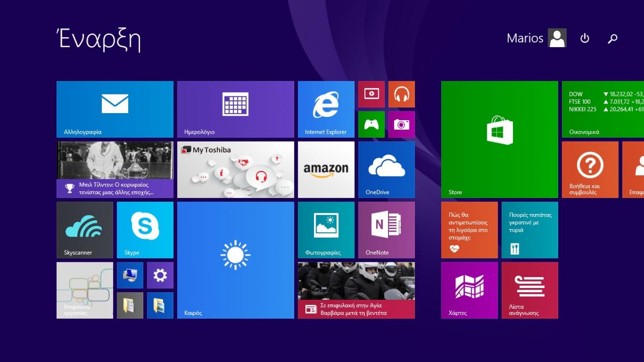Screen dimensions: 644x362
Task: Open the This PC computer small tile
Action: click(130, 275)
